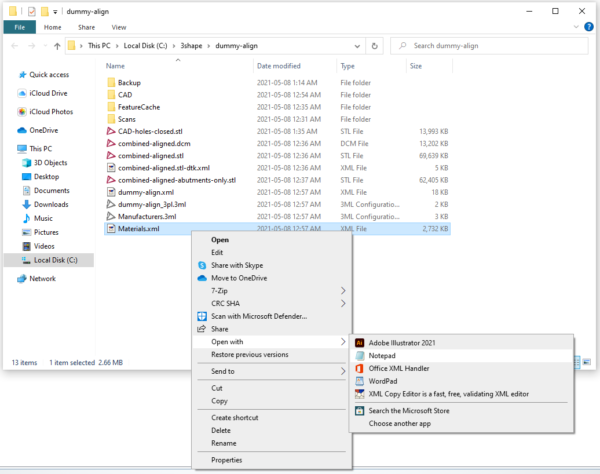Click the Skype icon in context menu
This screenshot has width=600, height=474.
point(202,265)
